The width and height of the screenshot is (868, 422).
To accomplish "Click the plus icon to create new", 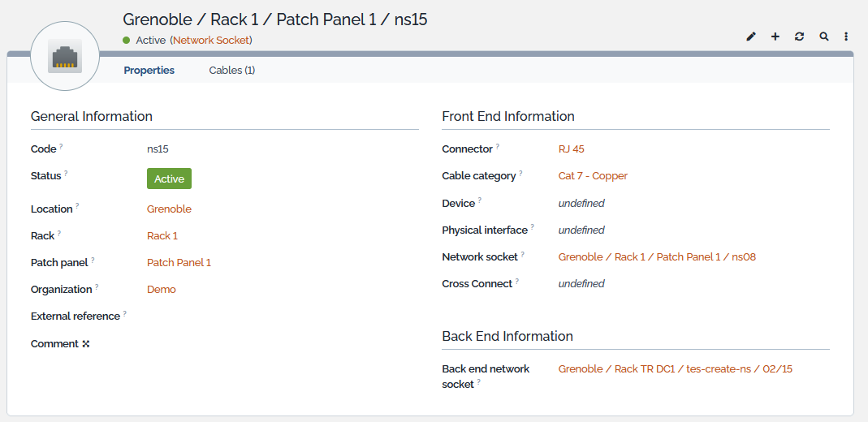I will pos(775,37).
